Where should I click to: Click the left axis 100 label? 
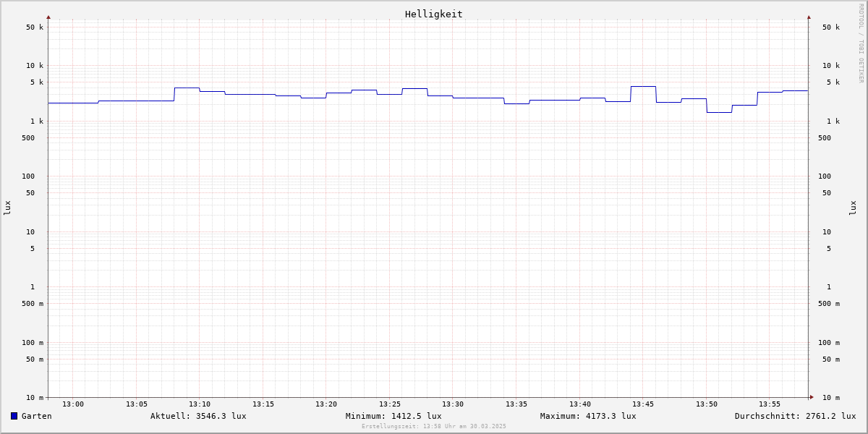[x=28, y=176]
